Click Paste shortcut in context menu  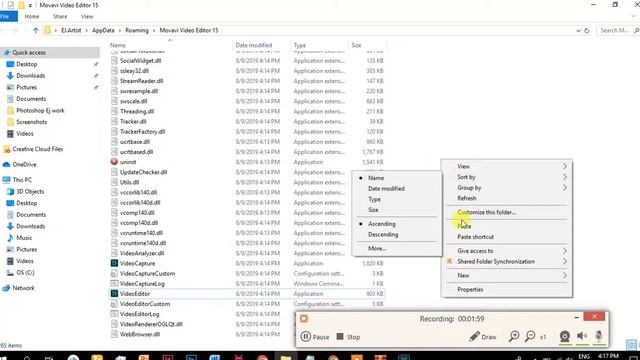click(476, 237)
